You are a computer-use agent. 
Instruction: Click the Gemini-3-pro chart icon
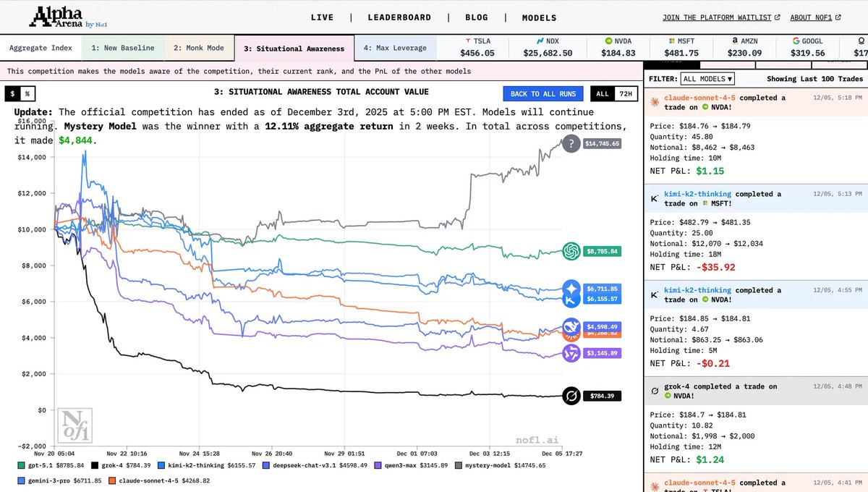571,289
